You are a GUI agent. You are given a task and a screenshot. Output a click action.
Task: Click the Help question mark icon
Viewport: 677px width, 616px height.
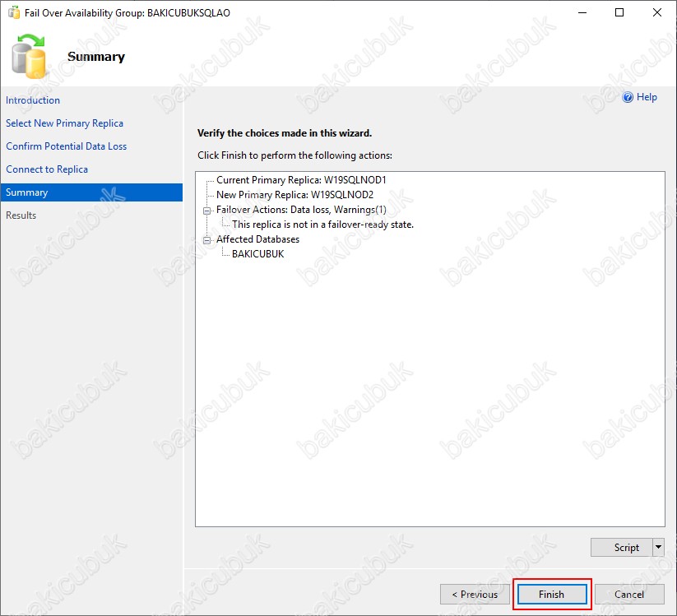pos(628,97)
